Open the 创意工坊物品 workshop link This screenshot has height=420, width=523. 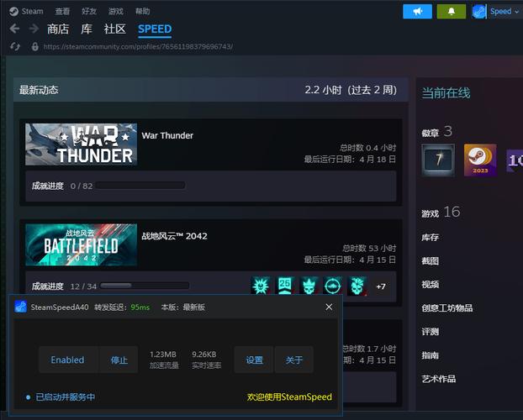click(x=447, y=308)
